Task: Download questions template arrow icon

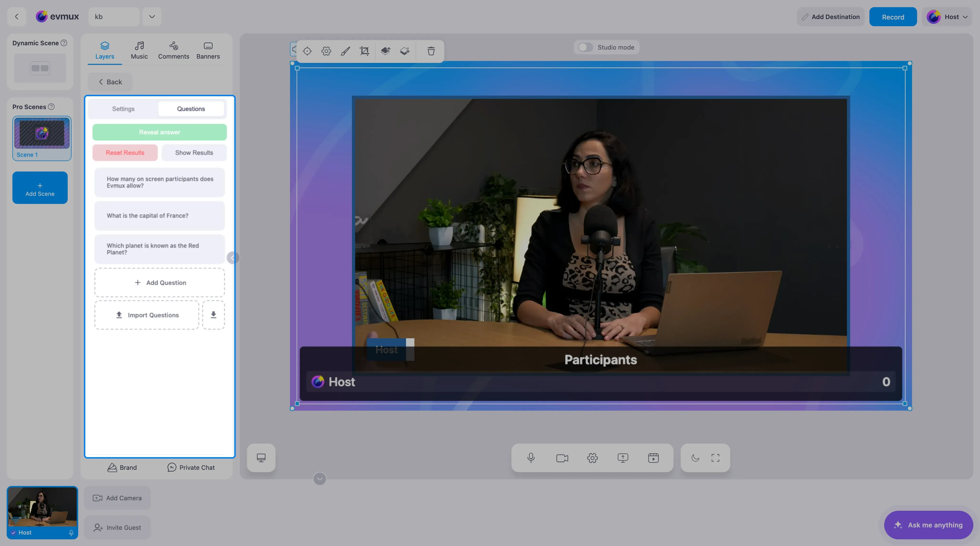Action: pos(214,315)
